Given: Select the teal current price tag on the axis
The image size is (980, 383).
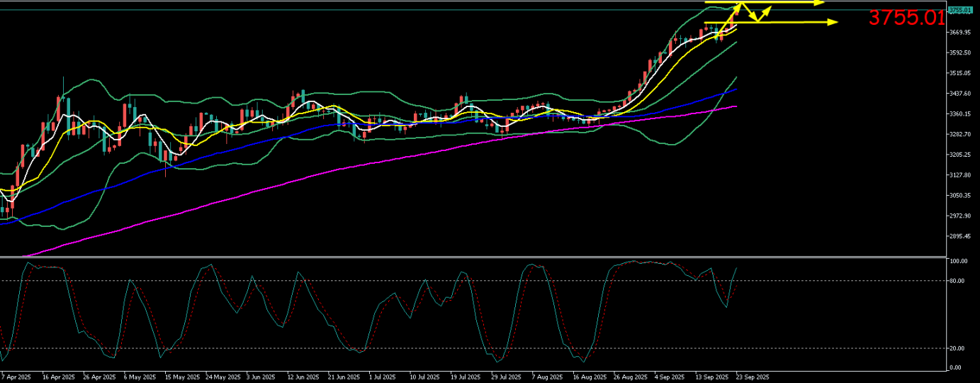Looking at the screenshot, I should click(959, 10).
